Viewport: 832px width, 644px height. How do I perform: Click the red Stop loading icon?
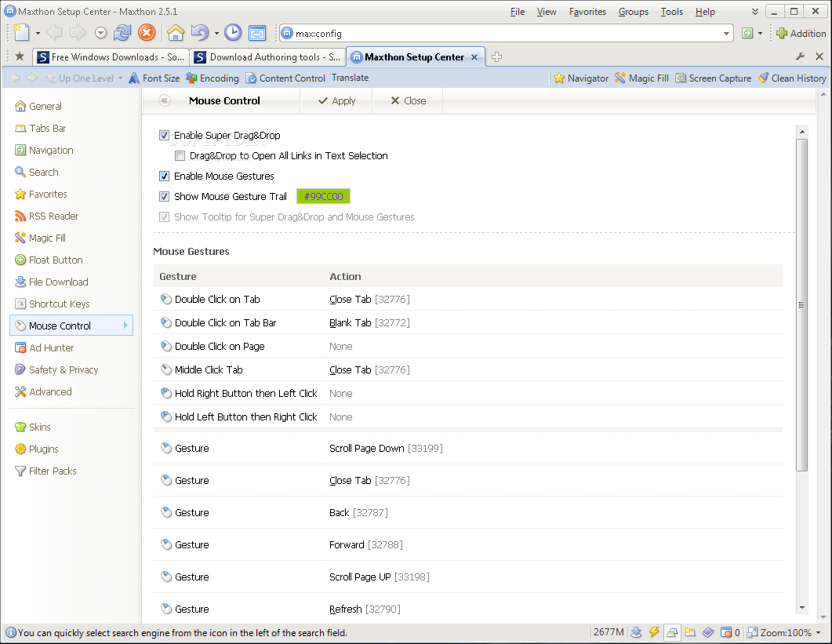[147, 33]
